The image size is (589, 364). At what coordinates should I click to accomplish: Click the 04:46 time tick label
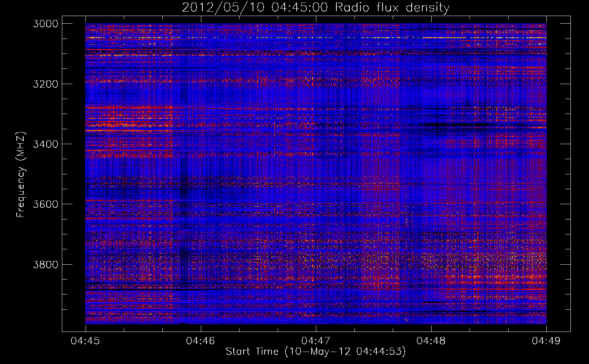click(x=201, y=341)
